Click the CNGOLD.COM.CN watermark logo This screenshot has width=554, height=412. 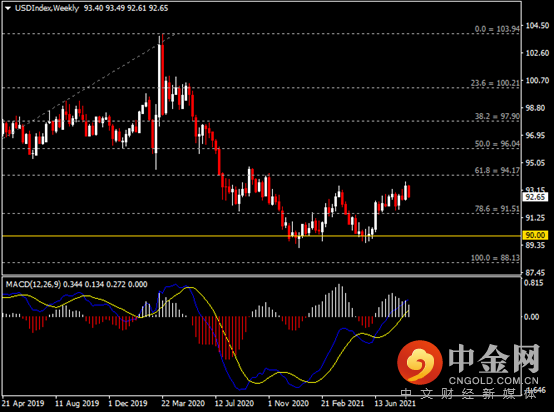469,364
